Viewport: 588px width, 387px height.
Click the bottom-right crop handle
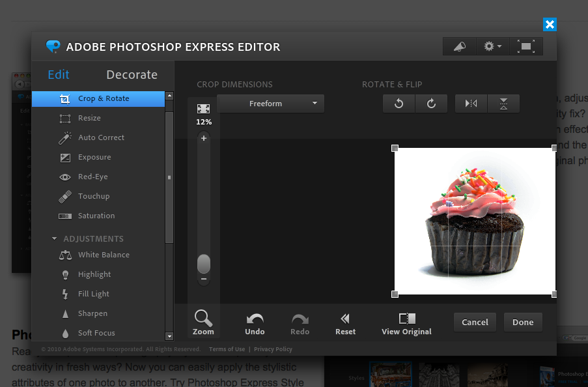[554, 294]
